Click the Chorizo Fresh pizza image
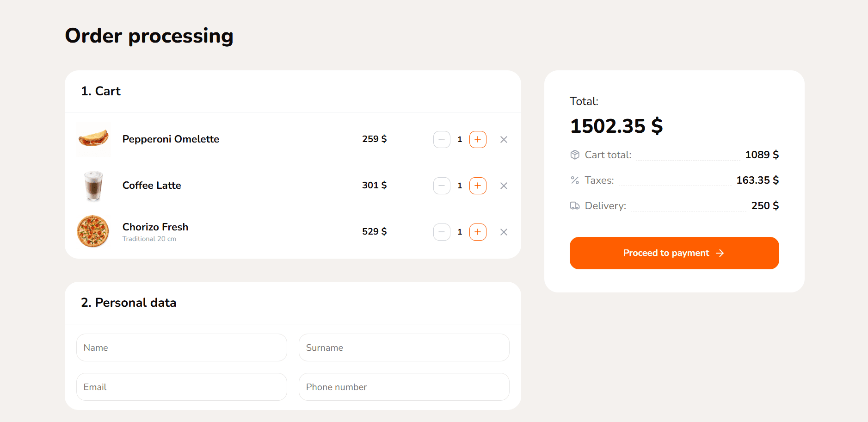The height and width of the screenshot is (422, 868). tap(93, 231)
